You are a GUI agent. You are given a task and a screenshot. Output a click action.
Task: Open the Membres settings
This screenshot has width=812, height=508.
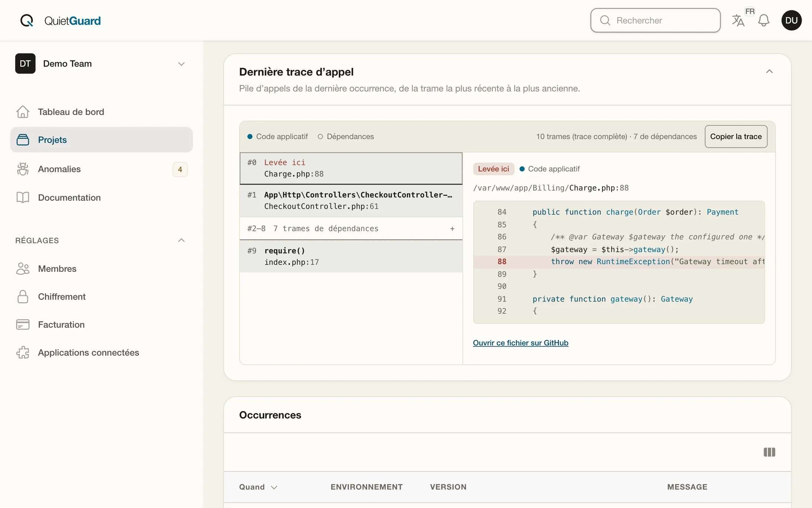coord(101,269)
